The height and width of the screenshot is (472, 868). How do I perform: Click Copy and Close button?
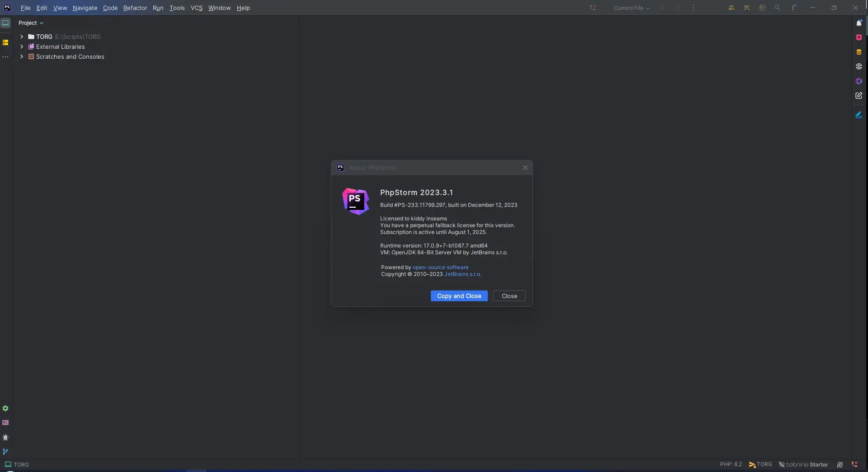click(x=459, y=296)
